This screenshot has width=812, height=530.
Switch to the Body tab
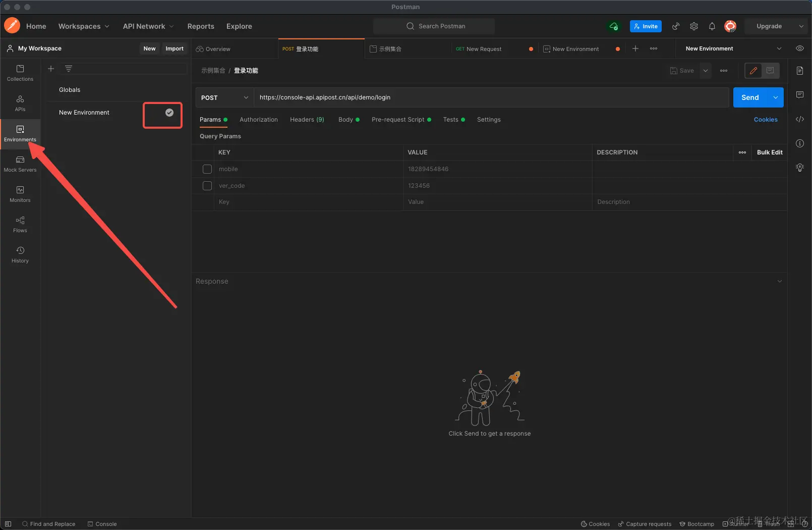[349, 120]
